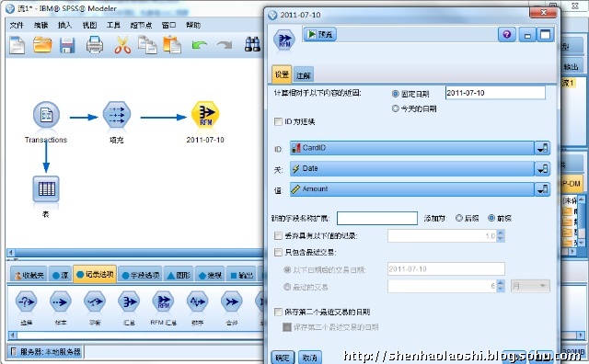Cut selection with the scissors icon
This screenshot has width=589, height=364.
pos(122,45)
